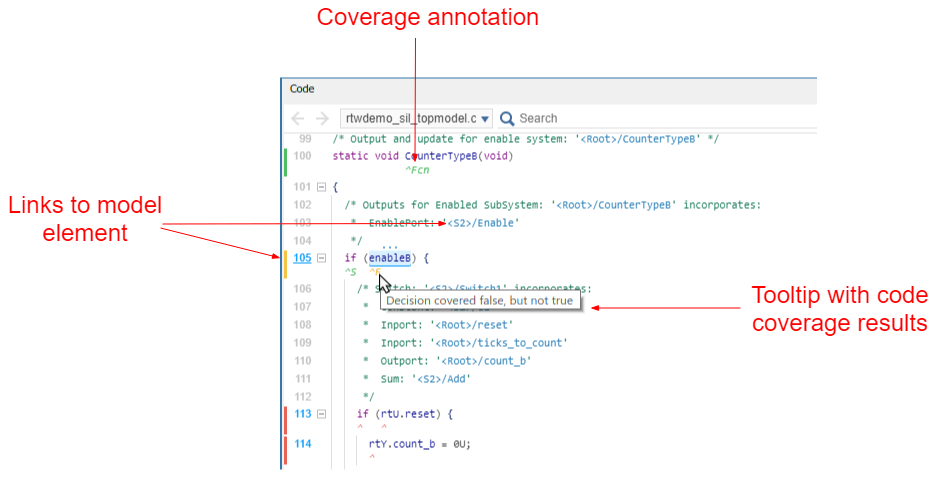Follow the '<Root>/CounterTypeB' link on line 99
Image resolution: width=940 pixels, height=488 pixels.
click(x=638, y=139)
